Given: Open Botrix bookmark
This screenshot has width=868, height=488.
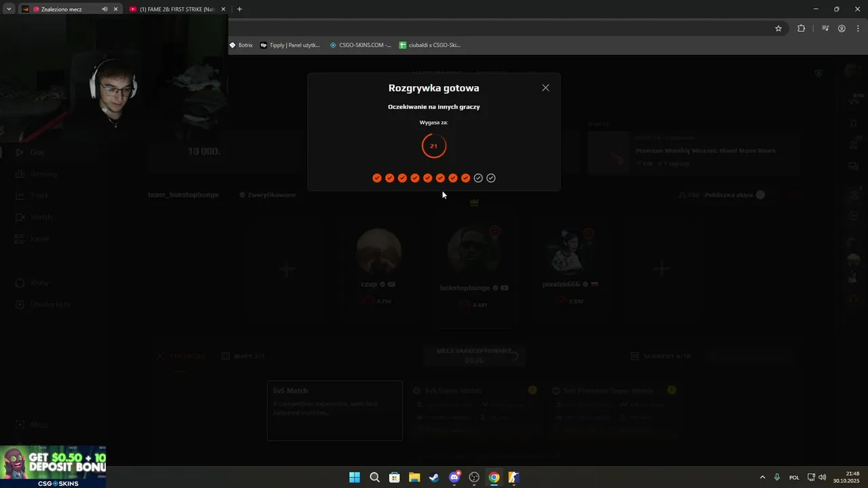Looking at the screenshot, I should tap(241, 45).
